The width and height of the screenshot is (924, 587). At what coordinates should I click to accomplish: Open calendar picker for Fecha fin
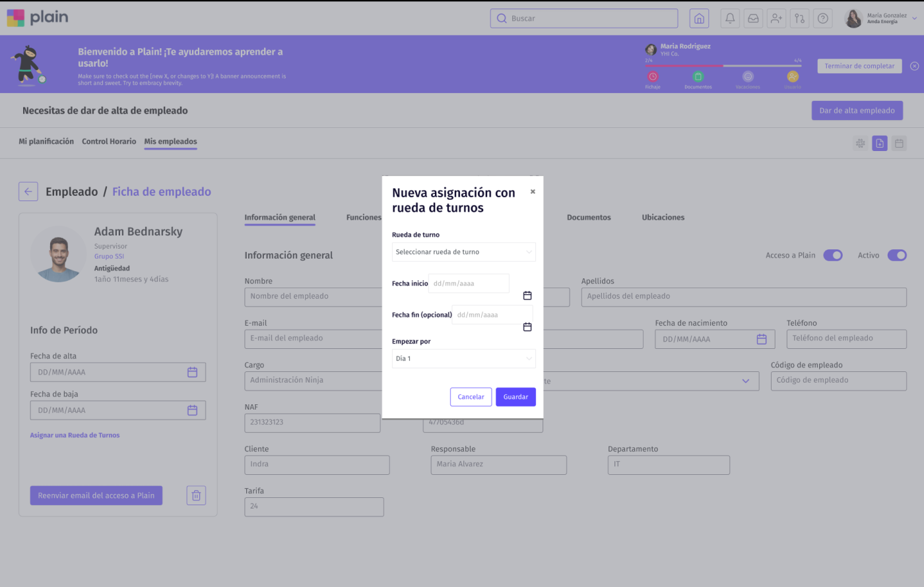tap(527, 327)
